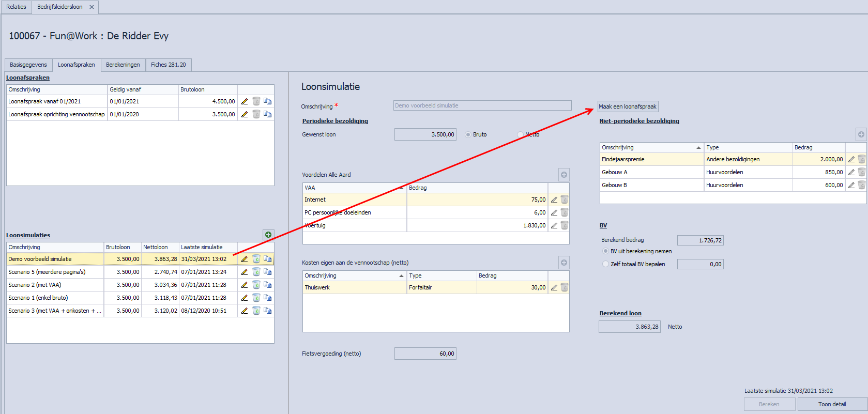
Task: Click the Gewenst loon input field
Action: (425, 134)
